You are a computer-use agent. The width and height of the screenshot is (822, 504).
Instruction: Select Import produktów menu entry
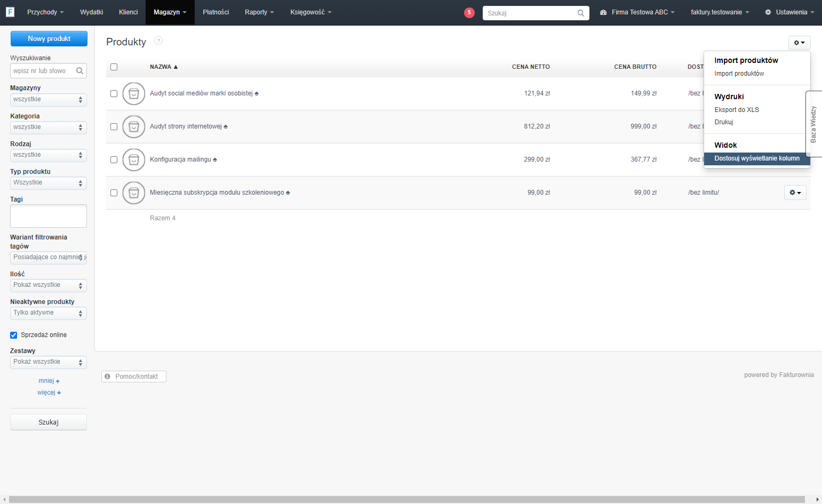(739, 74)
